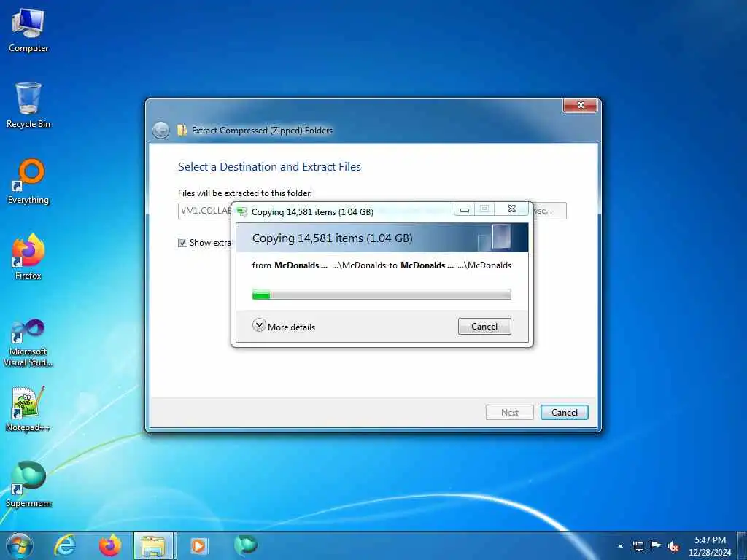The image size is (747, 560).
Task: Click the green copy progress bar
Action: click(x=382, y=295)
